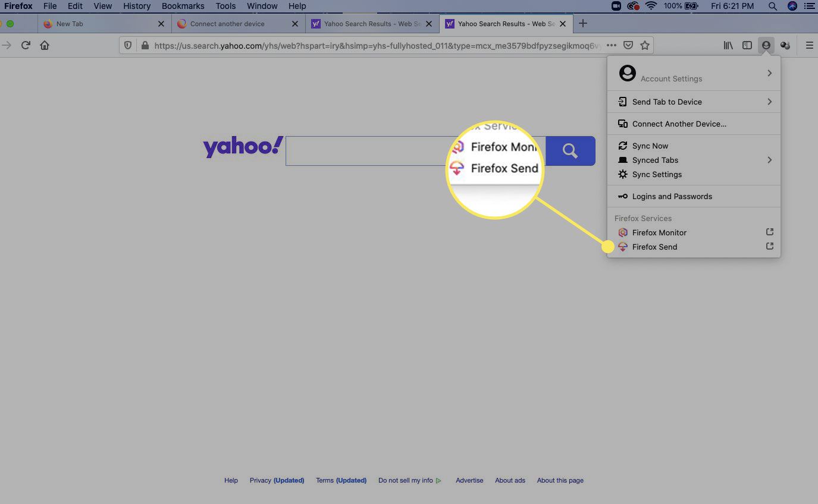The image size is (818, 504).
Task: Open Sync Settings
Action: (x=694, y=174)
